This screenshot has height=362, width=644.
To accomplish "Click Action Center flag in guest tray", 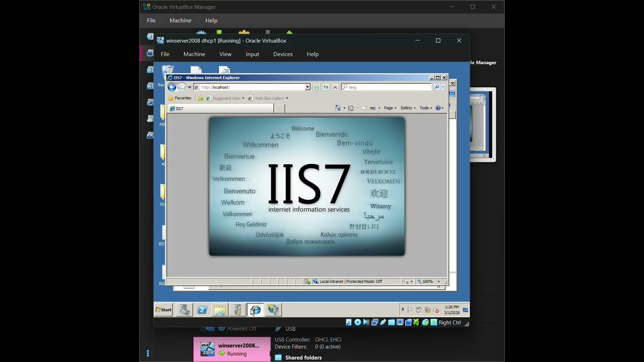I will click(411, 310).
